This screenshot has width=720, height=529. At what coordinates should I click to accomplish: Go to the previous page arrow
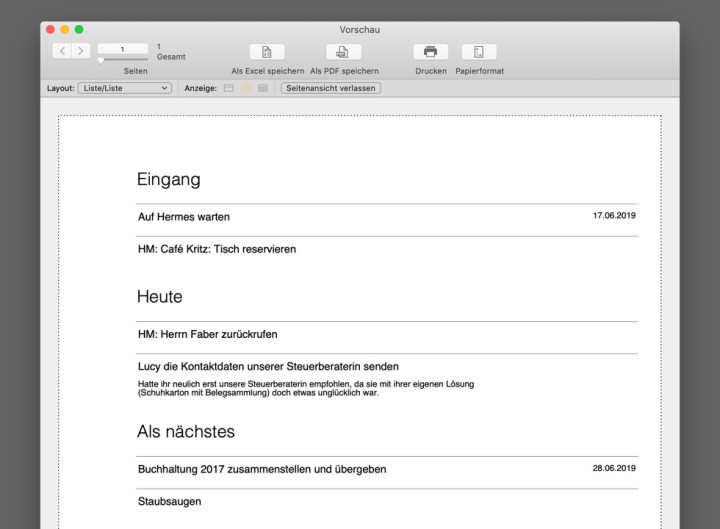click(x=62, y=50)
